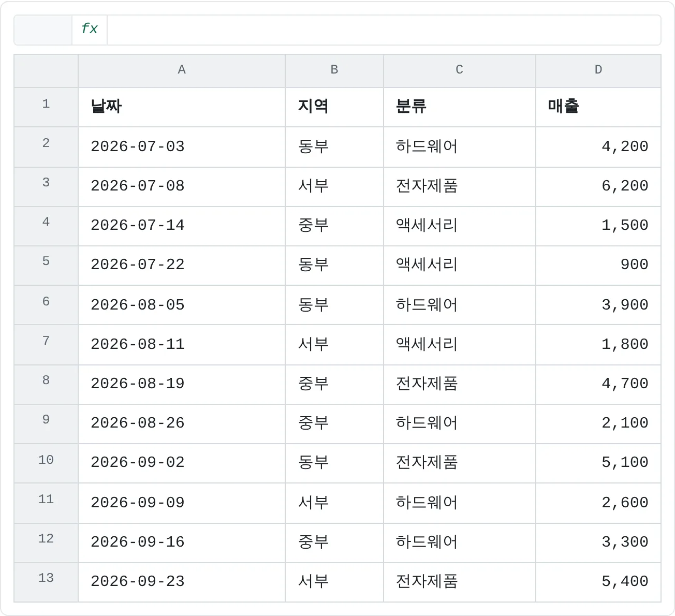Click the sales value 2,100

pyautogui.click(x=598, y=424)
